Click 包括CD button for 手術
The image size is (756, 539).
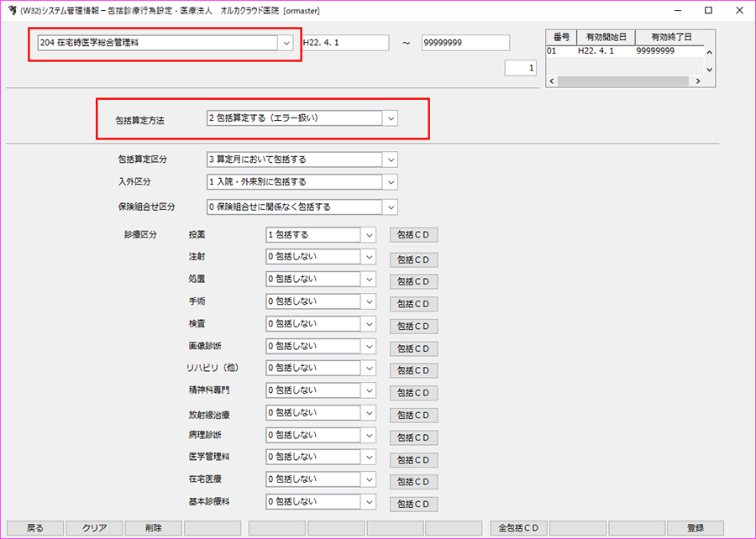pyautogui.click(x=413, y=304)
